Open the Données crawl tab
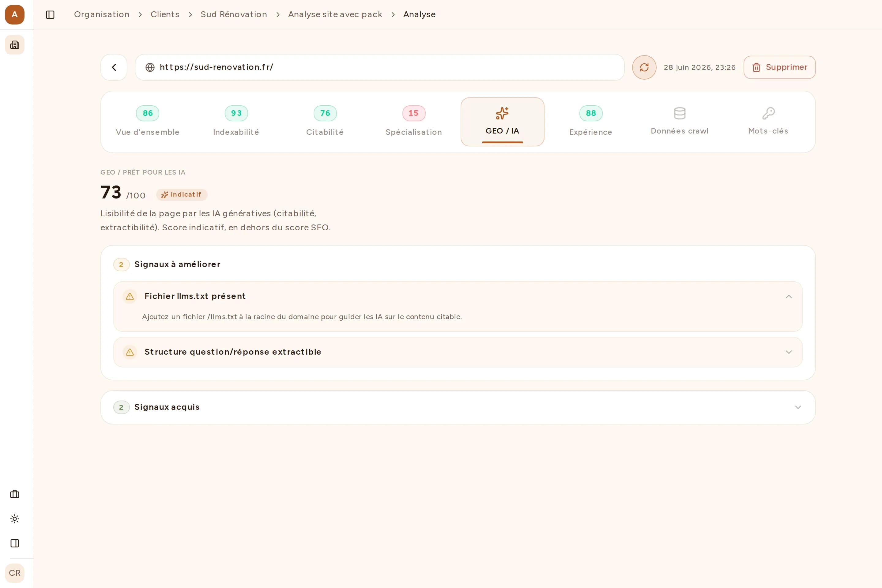 [x=680, y=122]
